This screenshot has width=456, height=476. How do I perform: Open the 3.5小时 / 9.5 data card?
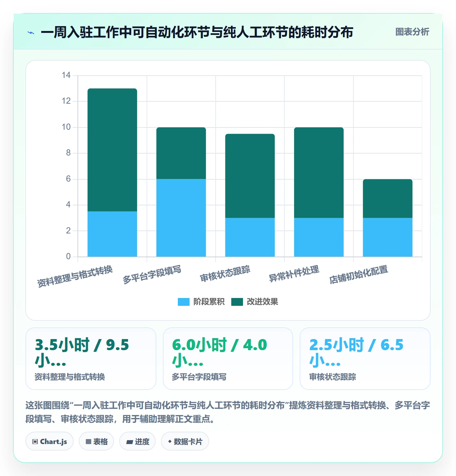(91, 359)
